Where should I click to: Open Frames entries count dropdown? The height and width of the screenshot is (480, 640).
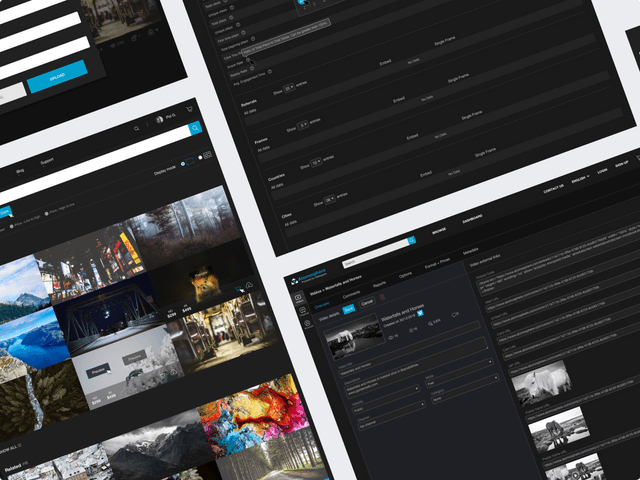pyautogui.click(x=302, y=125)
